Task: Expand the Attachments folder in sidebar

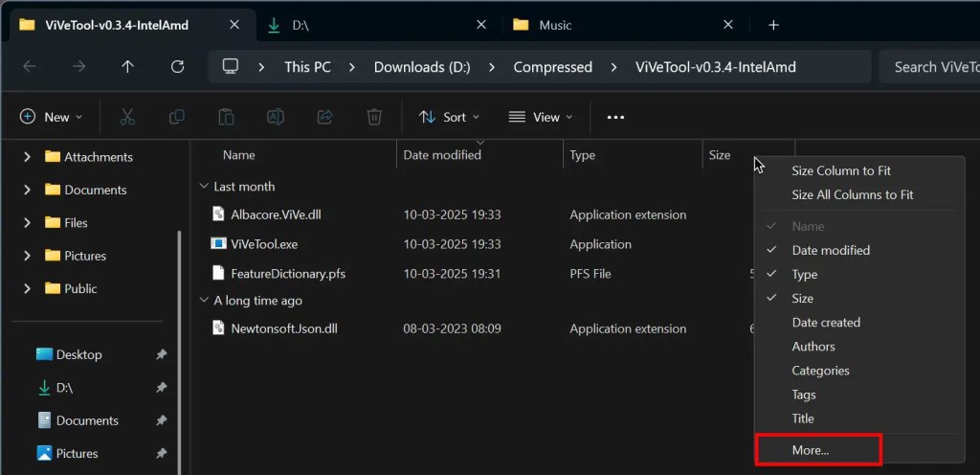Action: tap(27, 157)
